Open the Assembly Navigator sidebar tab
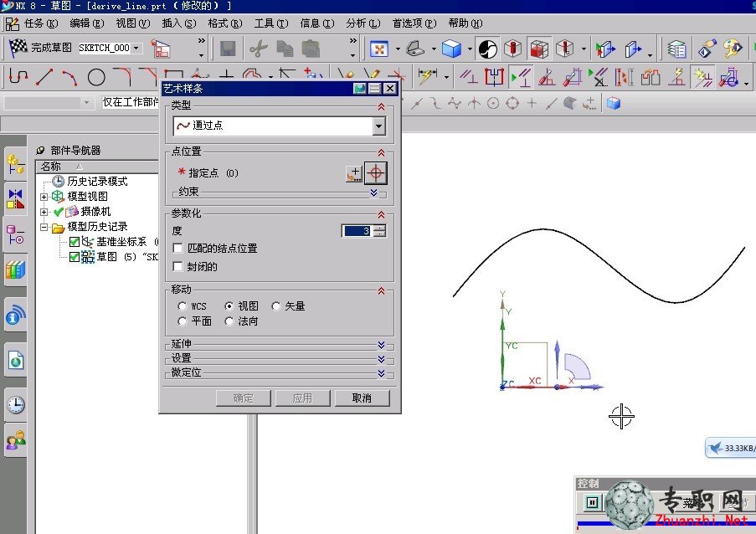The image size is (756, 534). (x=15, y=163)
